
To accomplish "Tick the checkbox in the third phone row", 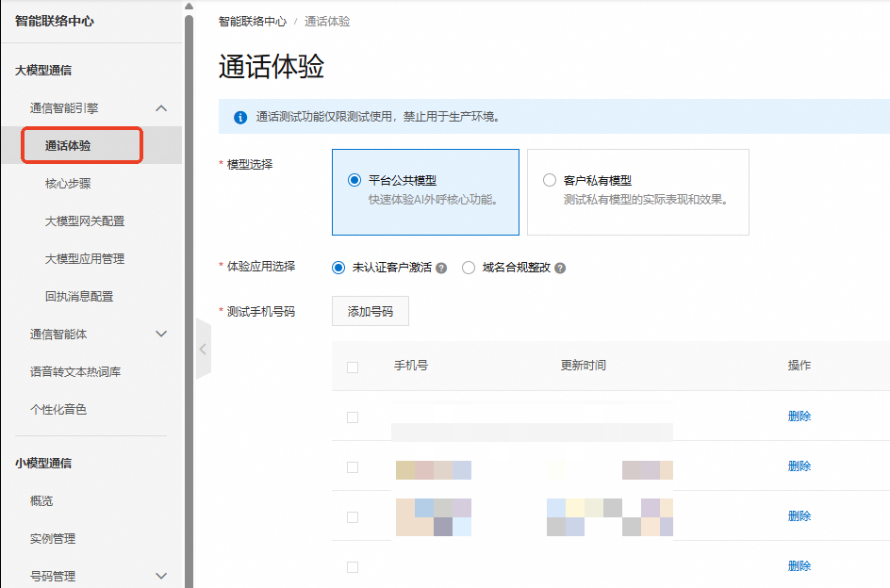I will [x=353, y=517].
